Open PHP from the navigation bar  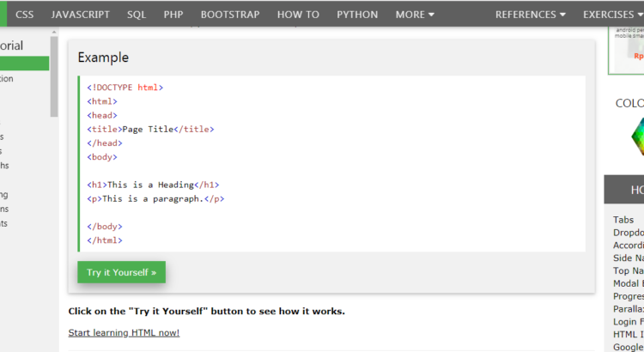tap(173, 15)
